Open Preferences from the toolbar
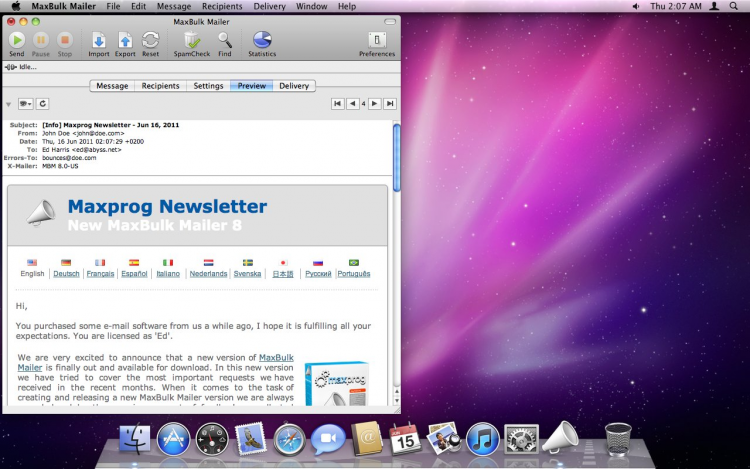Image resolution: width=750 pixels, height=469 pixels. pyautogui.click(x=377, y=44)
